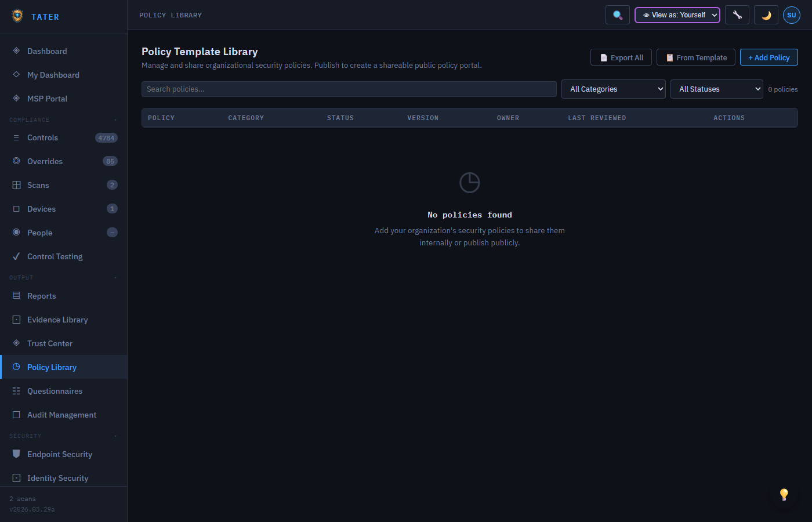Sort by the STATUS column header
Image resolution: width=812 pixels, height=522 pixels.
tap(340, 118)
